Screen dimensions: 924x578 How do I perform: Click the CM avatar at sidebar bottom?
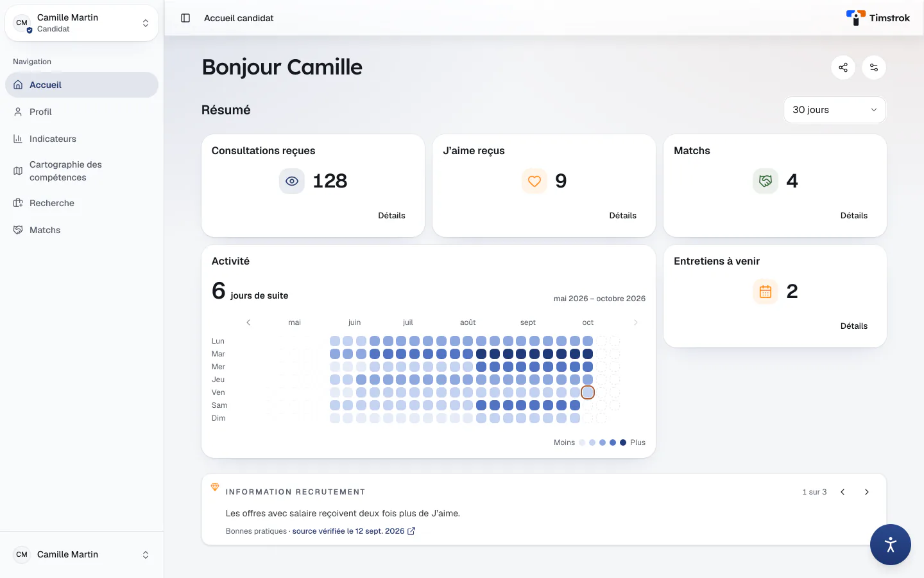pos(22,555)
